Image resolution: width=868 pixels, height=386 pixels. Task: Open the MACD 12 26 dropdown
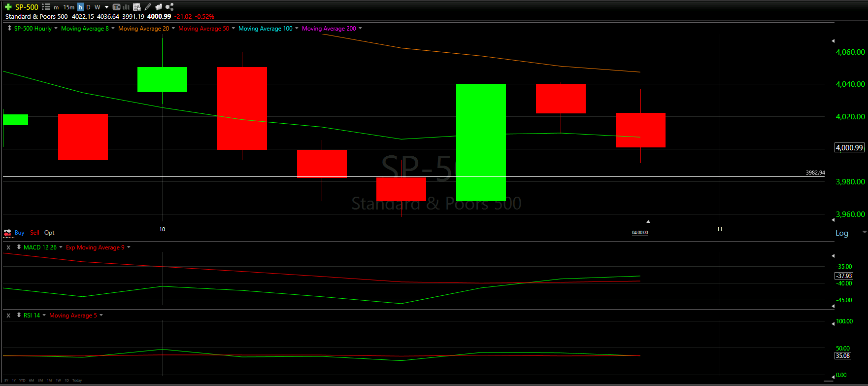coord(61,247)
